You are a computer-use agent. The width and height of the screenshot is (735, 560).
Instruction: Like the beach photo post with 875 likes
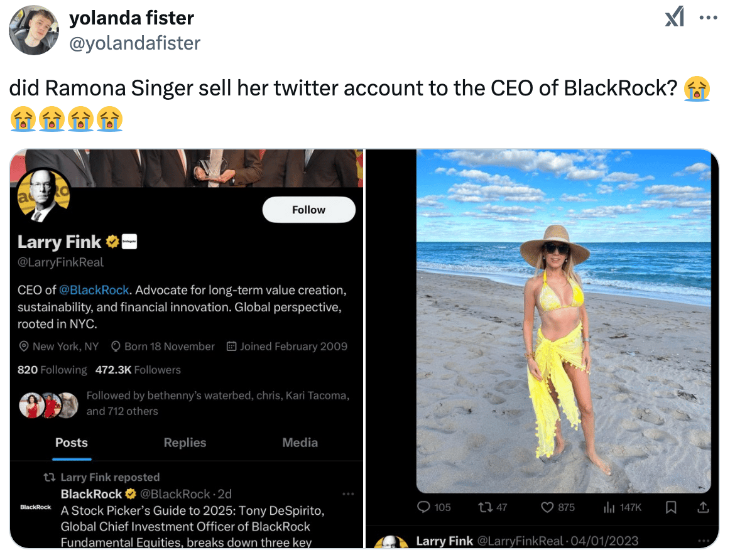pos(548,507)
